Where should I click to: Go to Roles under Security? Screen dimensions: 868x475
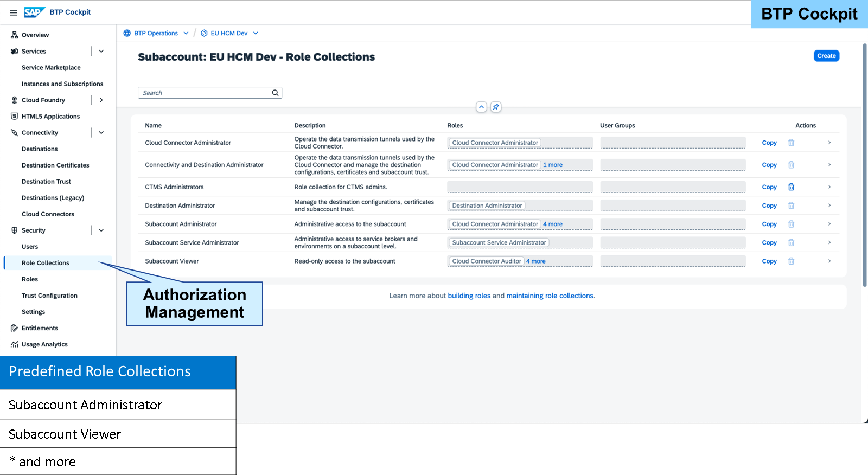pyautogui.click(x=30, y=279)
